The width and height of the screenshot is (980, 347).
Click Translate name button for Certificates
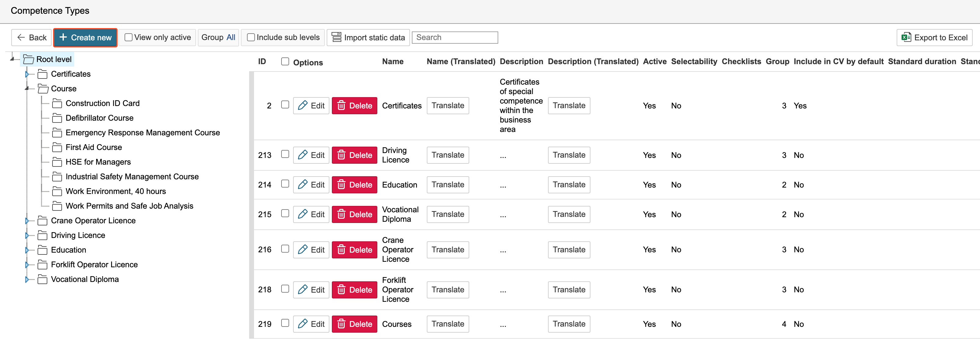point(447,106)
